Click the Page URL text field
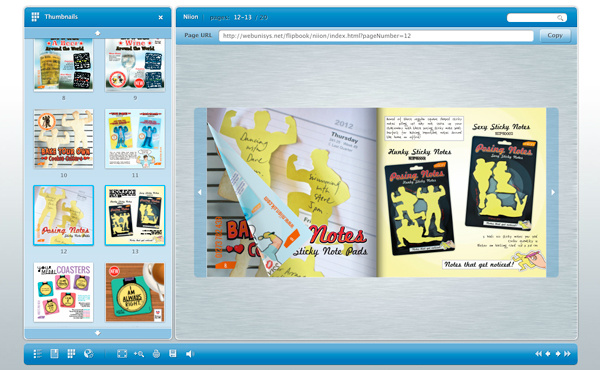This screenshot has width=600, height=370. pos(376,36)
